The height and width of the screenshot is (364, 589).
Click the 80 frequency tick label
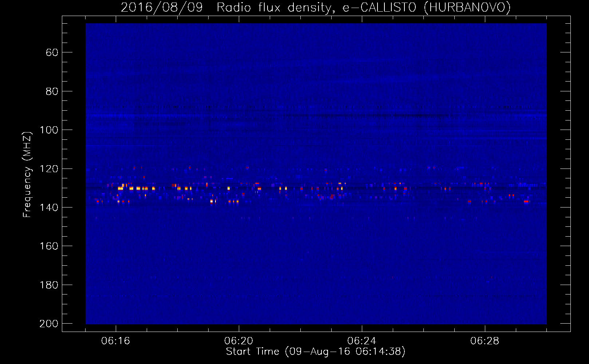[x=52, y=91]
